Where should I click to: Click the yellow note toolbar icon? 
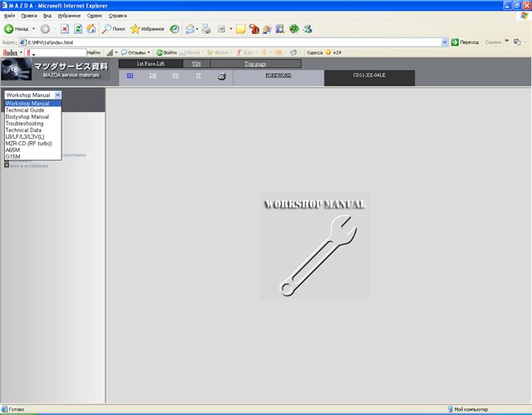pyautogui.click(x=240, y=29)
